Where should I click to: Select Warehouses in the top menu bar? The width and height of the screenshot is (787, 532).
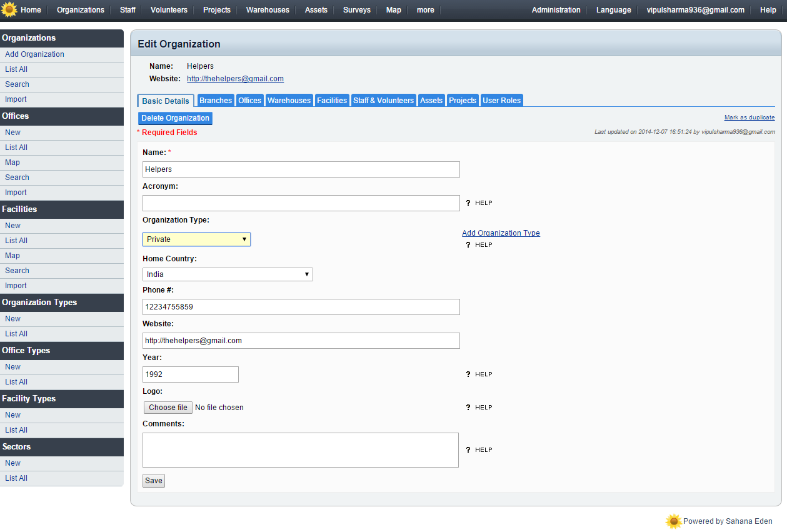coord(268,10)
